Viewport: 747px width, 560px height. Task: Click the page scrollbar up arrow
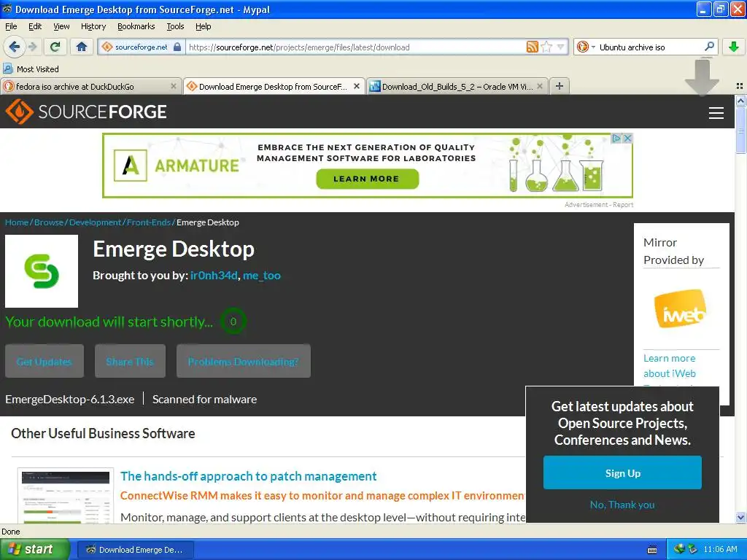point(740,101)
